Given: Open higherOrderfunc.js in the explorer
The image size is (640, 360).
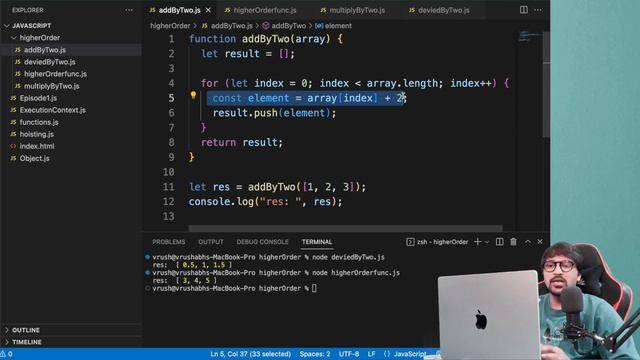Looking at the screenshot, I should [x=55, y=74].
